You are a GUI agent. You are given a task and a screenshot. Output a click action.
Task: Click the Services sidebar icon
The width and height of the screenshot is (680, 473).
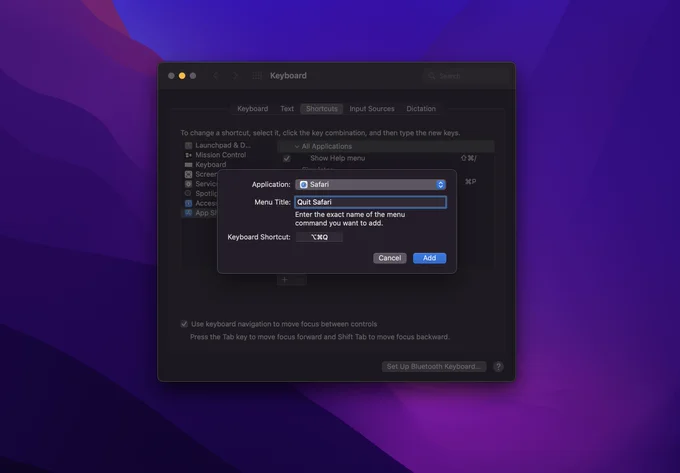pos(188,184)
